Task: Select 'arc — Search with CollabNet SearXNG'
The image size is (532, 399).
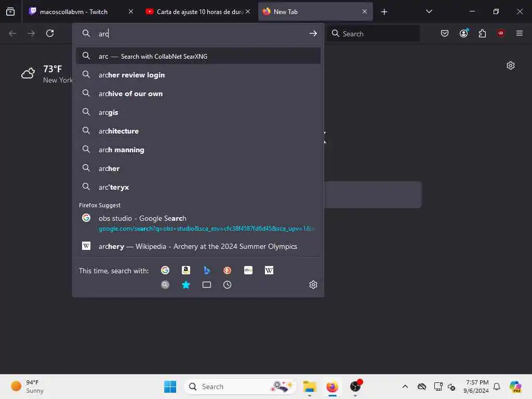Action: pyautogui.click(x=198, y=56)
